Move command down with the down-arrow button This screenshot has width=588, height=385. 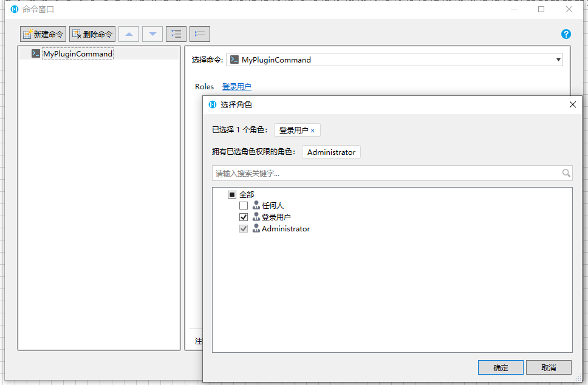pos(152,34)
